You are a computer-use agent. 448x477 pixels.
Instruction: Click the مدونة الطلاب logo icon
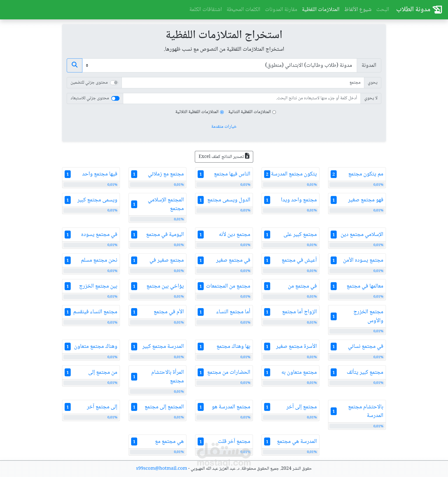tap(437, 9)
